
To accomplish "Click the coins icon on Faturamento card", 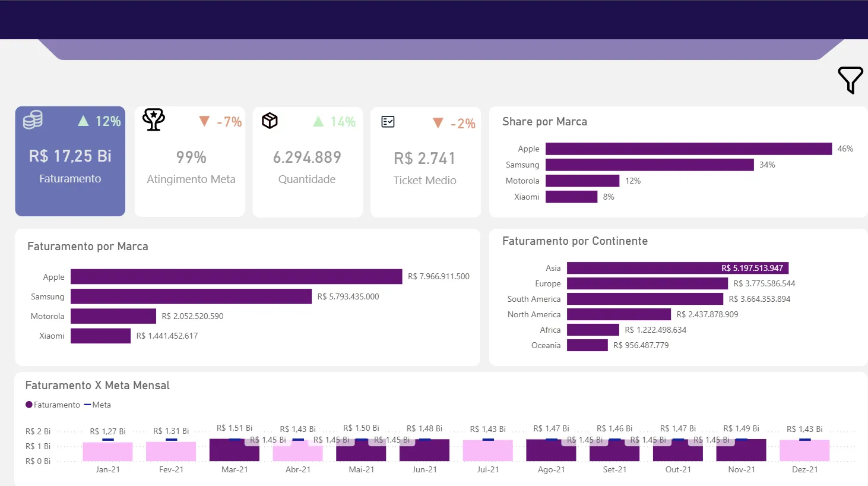I will coord(33,119).
